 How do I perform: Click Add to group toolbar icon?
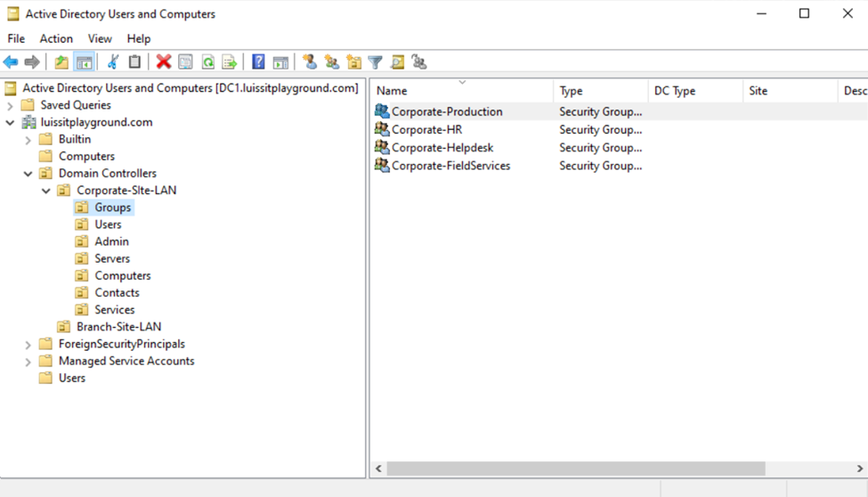click(x=419, y=62)
